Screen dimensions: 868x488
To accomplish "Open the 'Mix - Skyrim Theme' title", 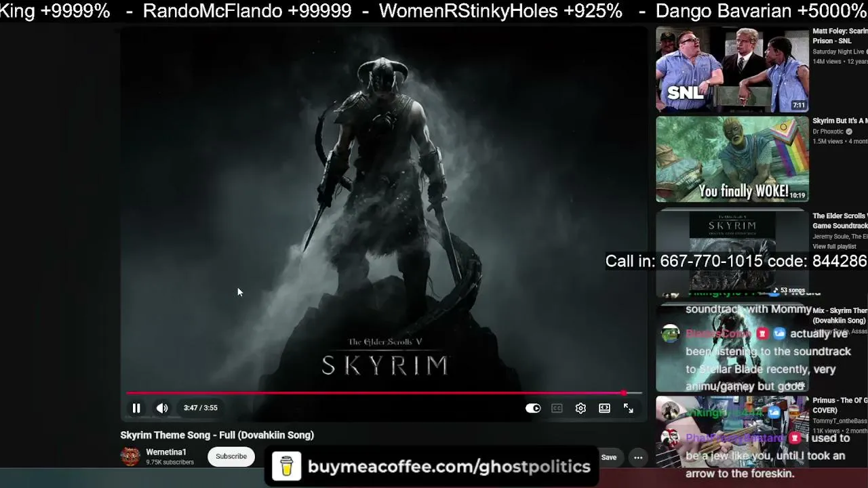I will (x=840, y=315).
